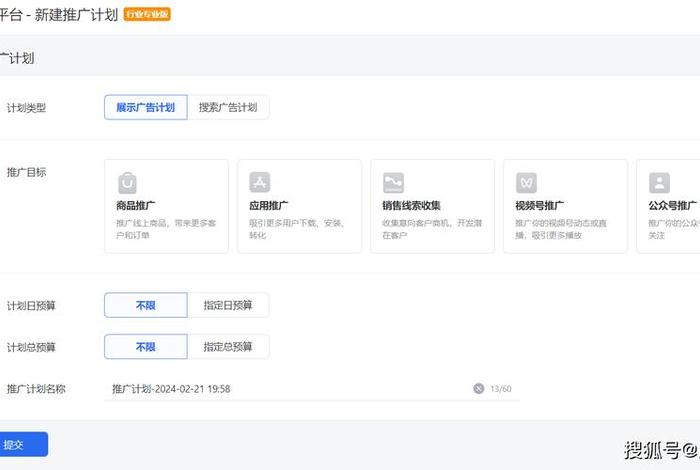This screenshot has height=470, width=700.
Task: Set 计划总预算 to 不限
Action: pos(146,347)
